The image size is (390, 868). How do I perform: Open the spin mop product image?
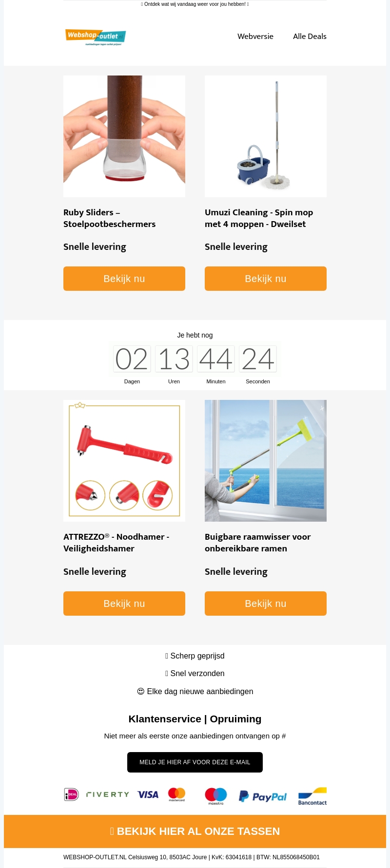266,136
